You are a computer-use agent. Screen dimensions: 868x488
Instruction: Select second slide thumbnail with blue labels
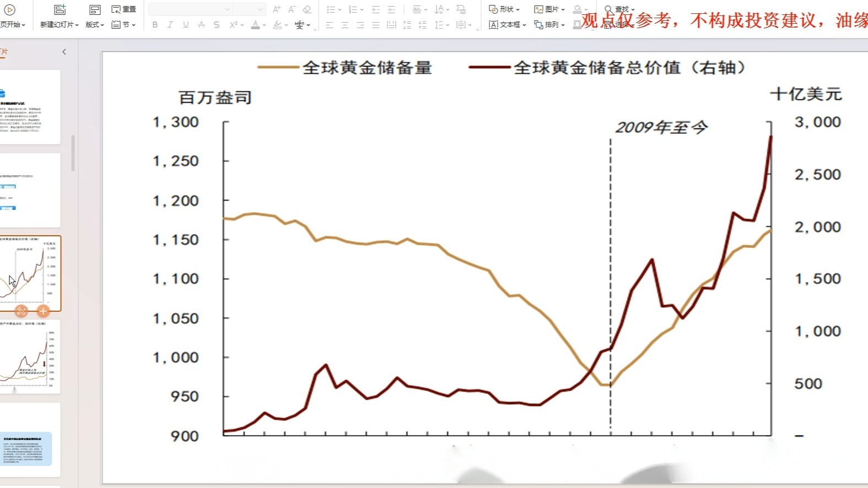[x=29, y=190]
